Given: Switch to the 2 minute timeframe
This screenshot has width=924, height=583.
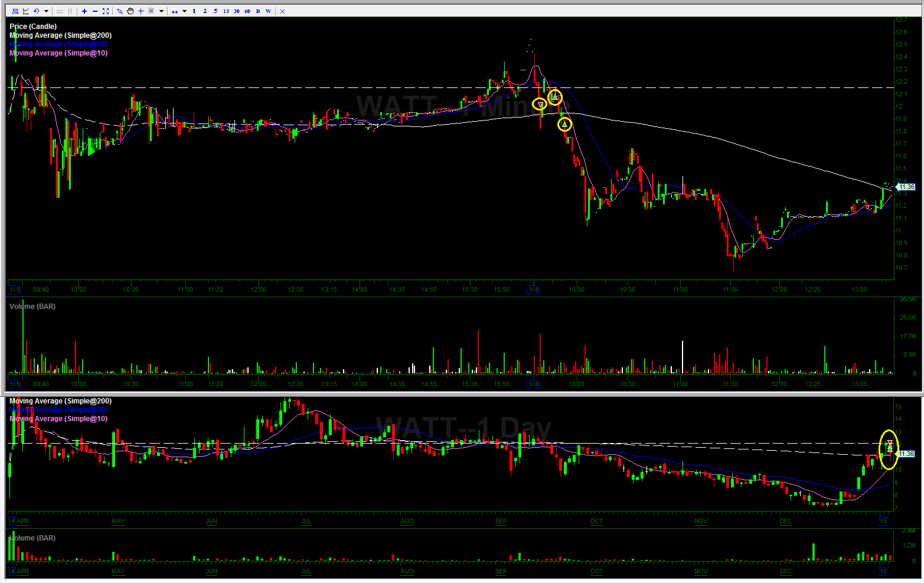Looking at the screenshot, I should click(205, 11).
